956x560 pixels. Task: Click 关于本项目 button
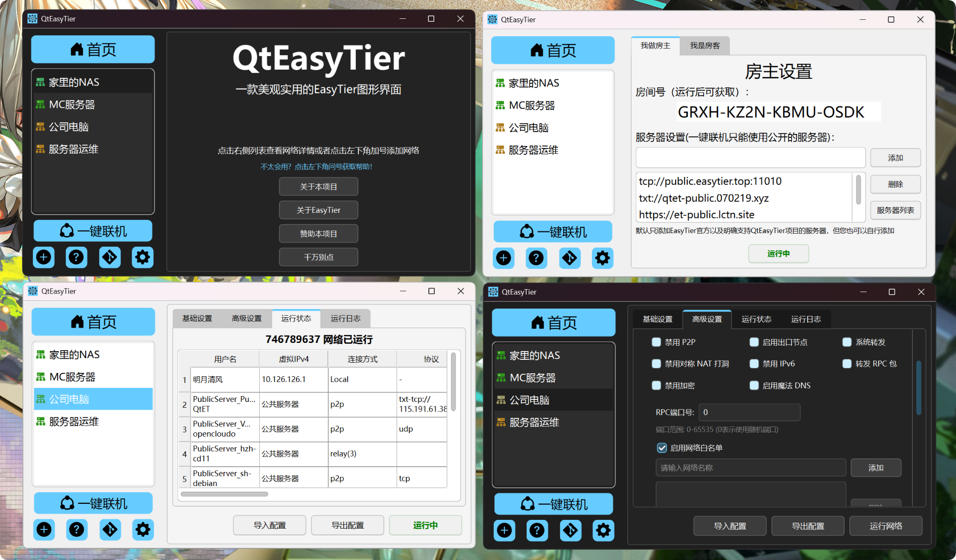click(319, 187)
